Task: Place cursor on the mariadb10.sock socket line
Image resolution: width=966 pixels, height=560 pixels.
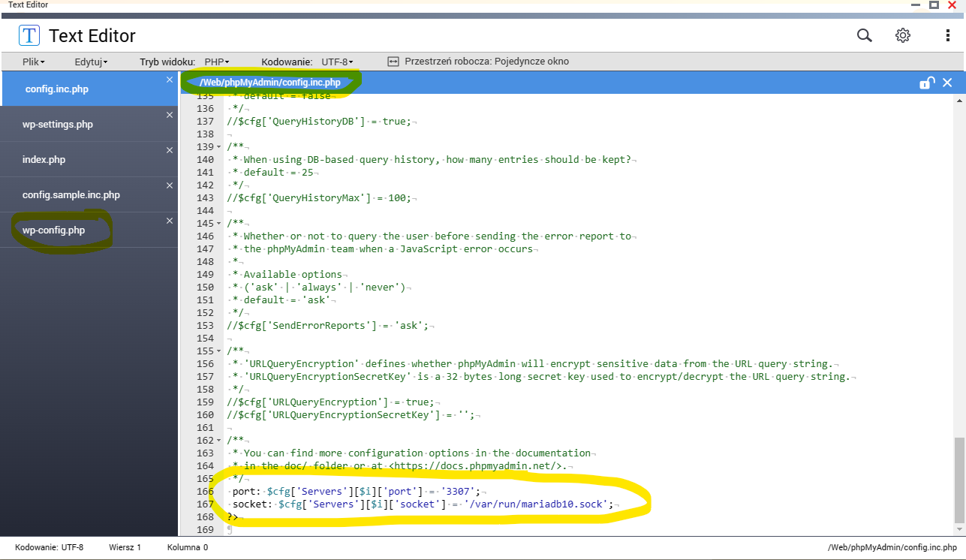Action: (423, 504)
